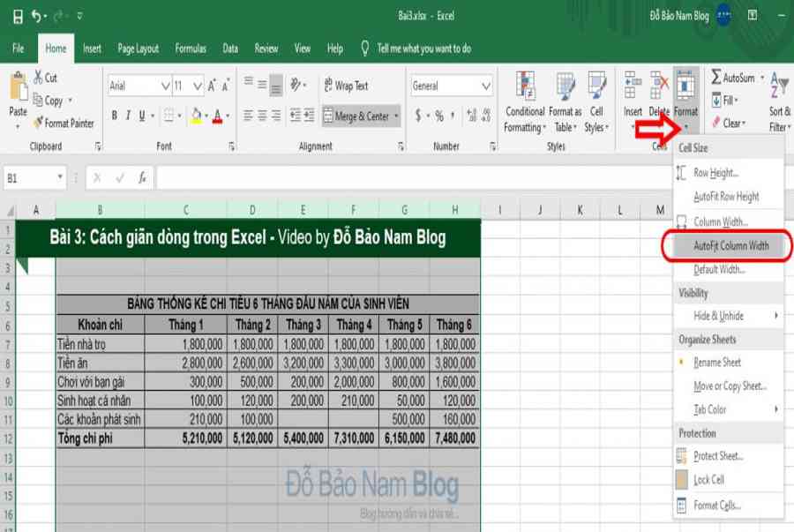Switch to the Data tab

click(x=230, y=49)
